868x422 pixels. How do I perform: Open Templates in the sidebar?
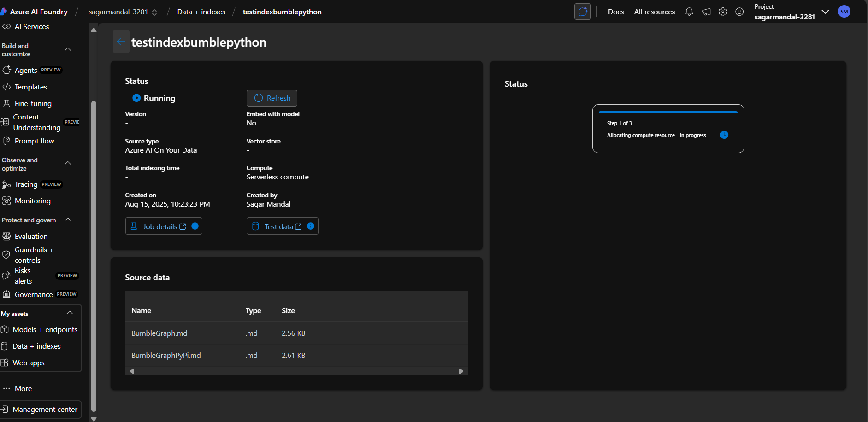31,87
